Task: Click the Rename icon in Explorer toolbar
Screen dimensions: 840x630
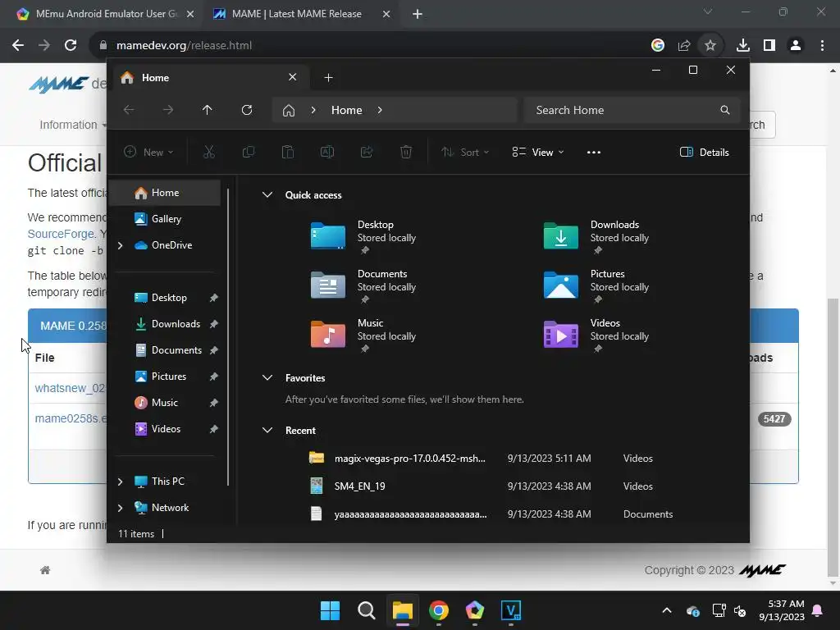Action: pos(326,152)
